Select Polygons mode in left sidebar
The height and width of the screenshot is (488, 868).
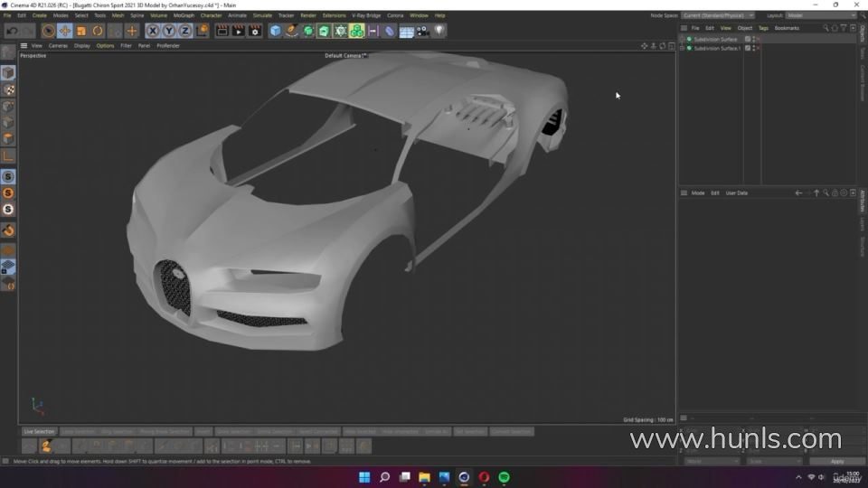coord(8,139)
